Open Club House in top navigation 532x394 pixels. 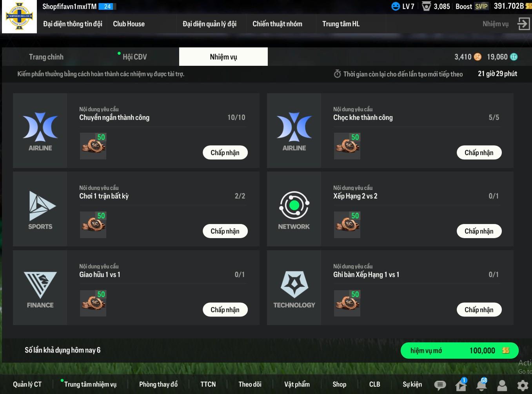pos(129,24)
